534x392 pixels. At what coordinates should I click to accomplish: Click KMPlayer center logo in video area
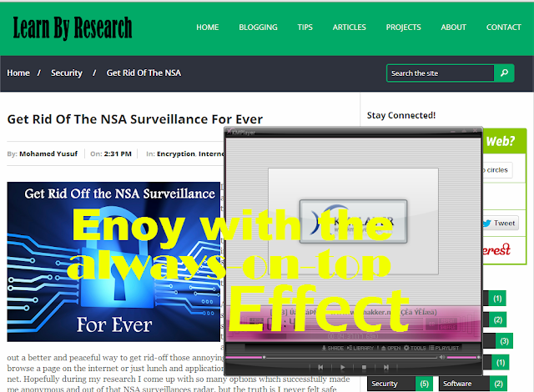[353, 221]
